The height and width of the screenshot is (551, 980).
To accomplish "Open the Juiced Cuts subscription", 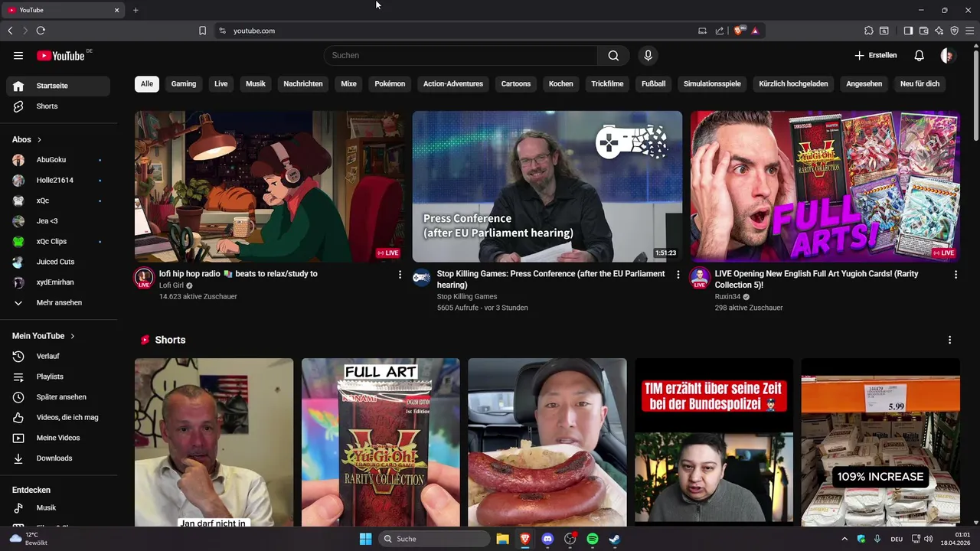I will pyautogui.click(x=58, y=262).
